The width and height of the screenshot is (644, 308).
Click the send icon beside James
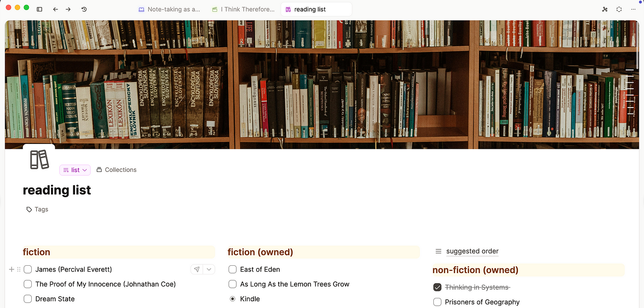click(196, 269)
